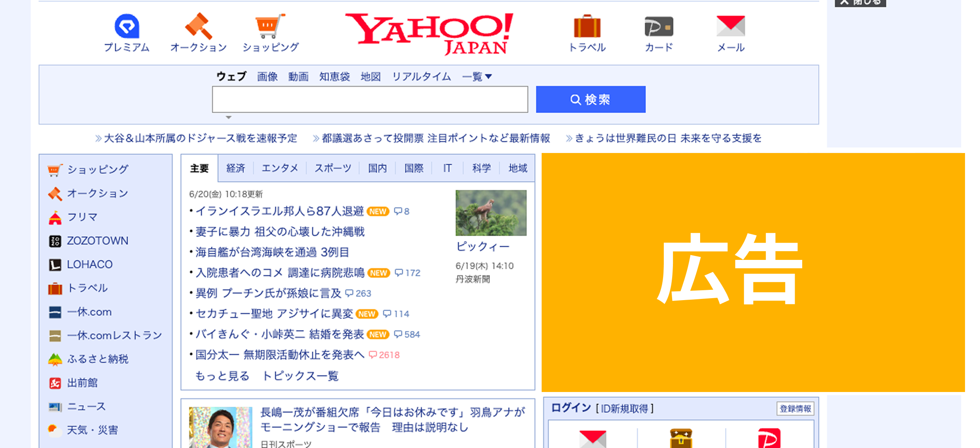The width and height of the screenshot is (980, 448).
Task: Select the リアルタイム search type
Action: tap(421, 77)
